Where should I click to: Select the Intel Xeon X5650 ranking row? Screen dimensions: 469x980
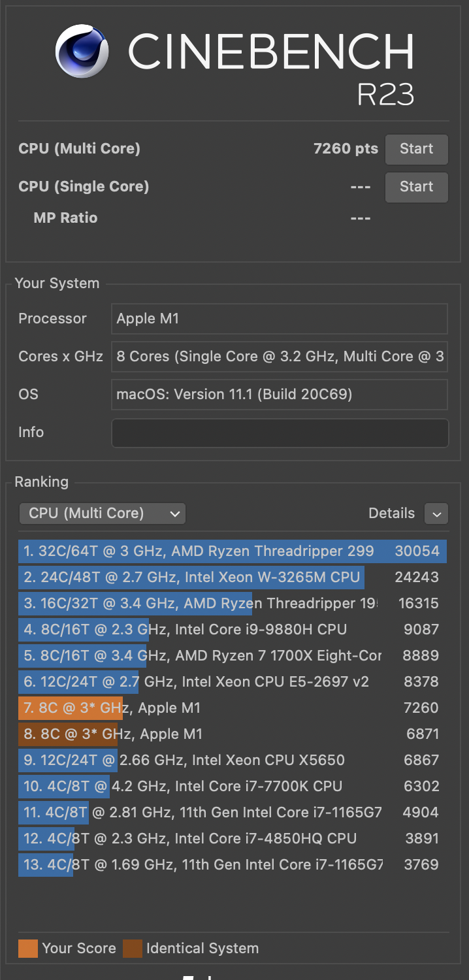click(x=233, y=760)
